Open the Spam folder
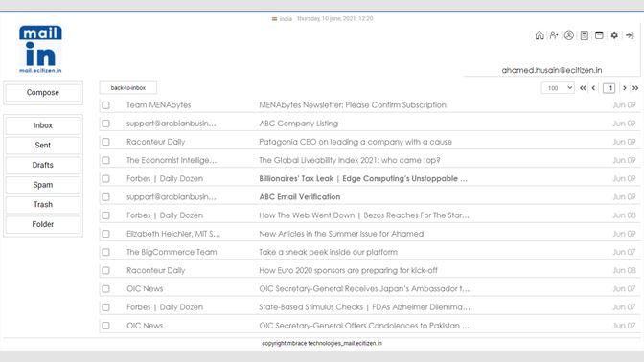Image resolution: width=644 pixels, height=362 pixels. pyautogui.click(x=43, y=185)
